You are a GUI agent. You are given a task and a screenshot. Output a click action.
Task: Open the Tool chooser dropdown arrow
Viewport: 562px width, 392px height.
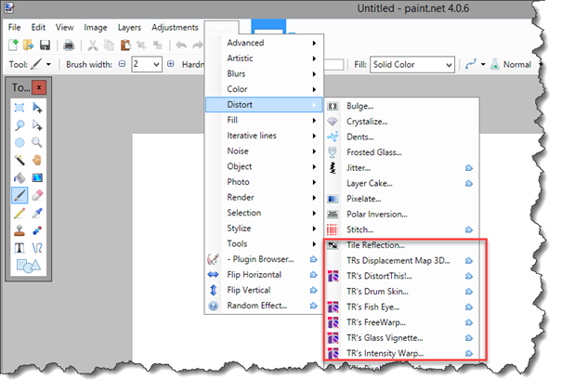pos(48,64)
